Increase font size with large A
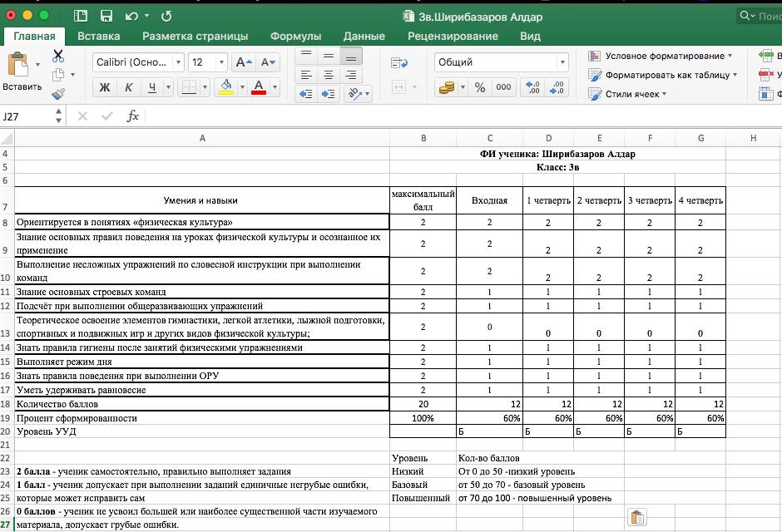 (x=244, y=62)
